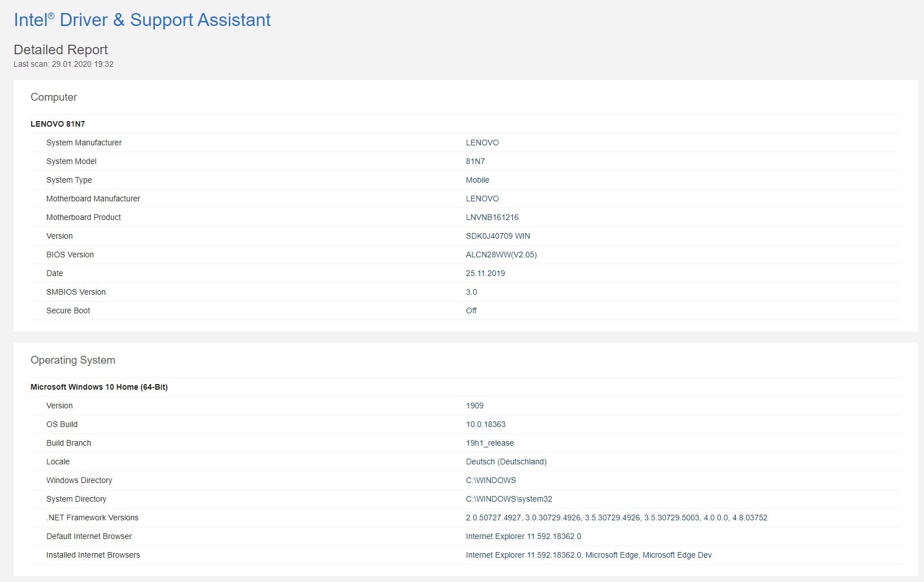
Task: Click the Intel Driver & Support Assistant title
Action: pos(142,20)
